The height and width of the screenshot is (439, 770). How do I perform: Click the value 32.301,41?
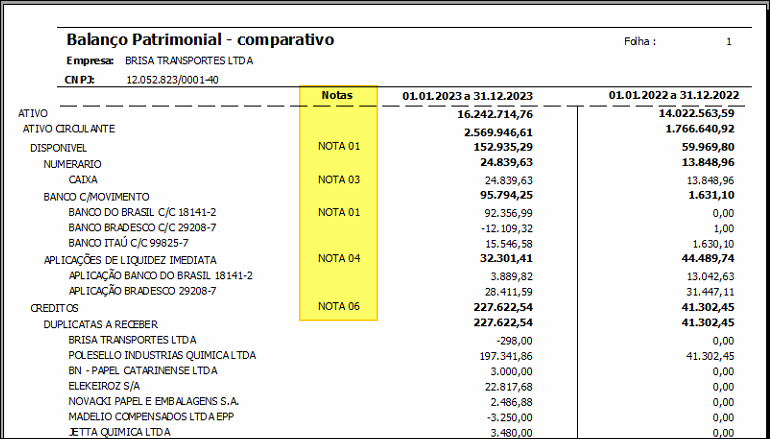(x=506, y=259)
